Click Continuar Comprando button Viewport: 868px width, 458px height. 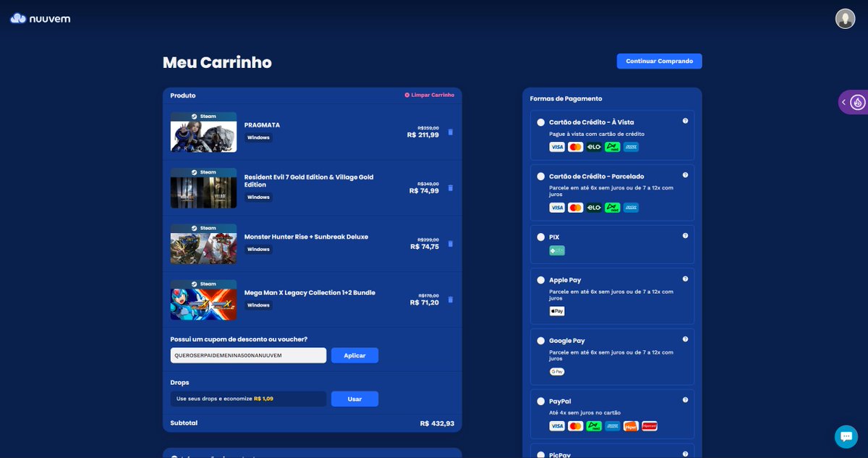pos(659,62)
